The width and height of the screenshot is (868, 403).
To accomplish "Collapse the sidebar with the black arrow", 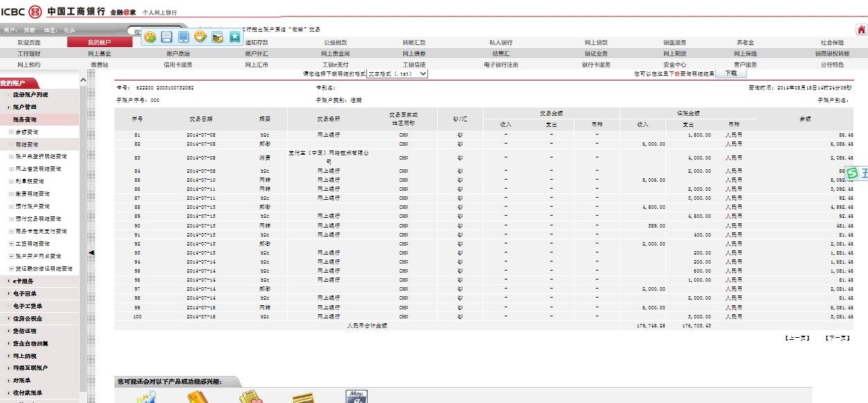I will coord(92,253).
